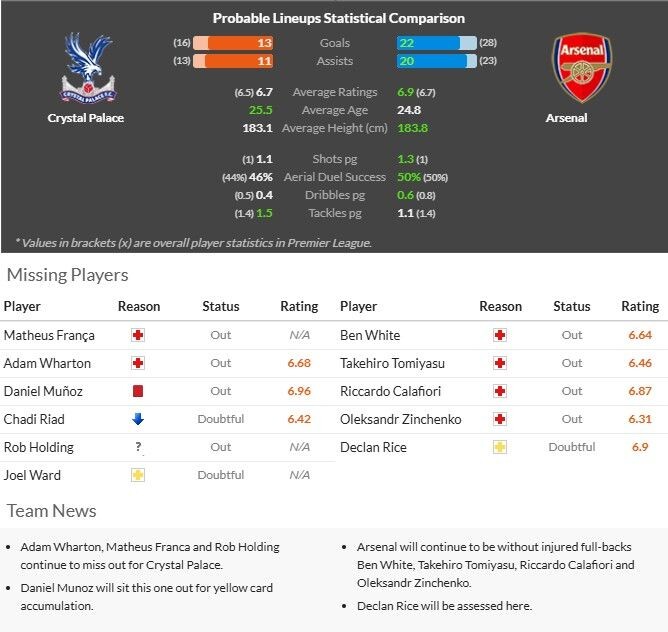Click Joel Ward's yellow cross doubtful icon
Image resolution: width=668 pixels, height=632 pixels.
point(138,475)
